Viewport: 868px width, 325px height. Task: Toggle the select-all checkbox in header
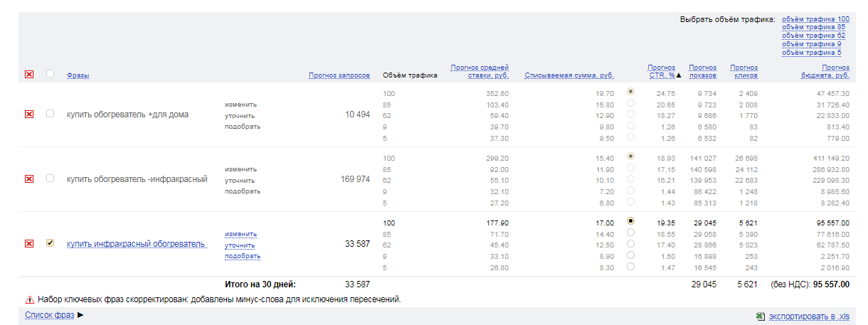point(50,74)
